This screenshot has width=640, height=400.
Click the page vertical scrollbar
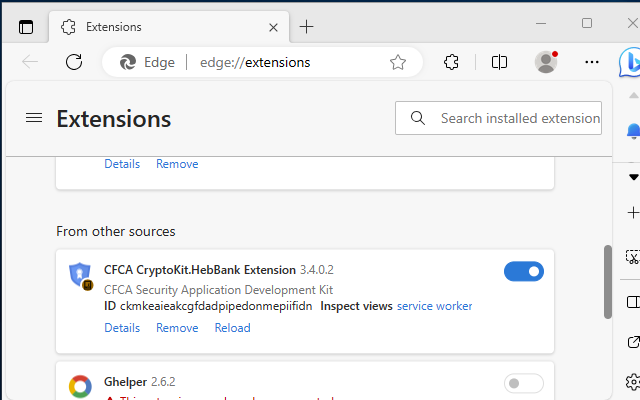pyautogui.click(x=607, y=282)
